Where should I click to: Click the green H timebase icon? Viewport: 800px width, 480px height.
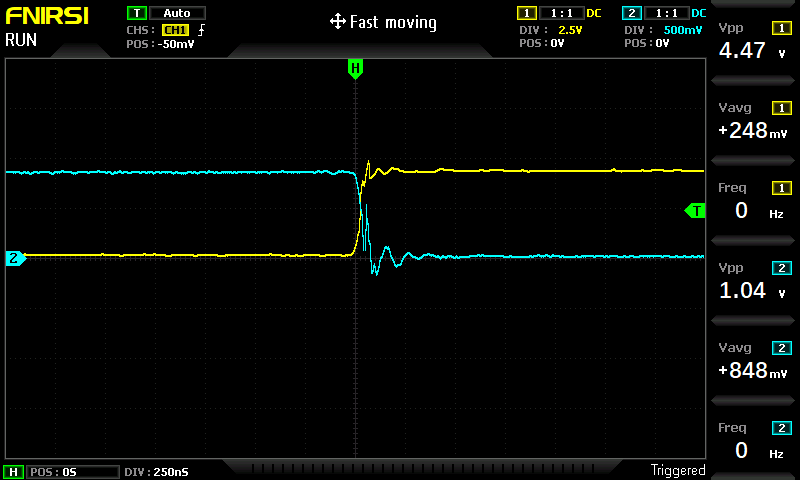tap(13, 472)
